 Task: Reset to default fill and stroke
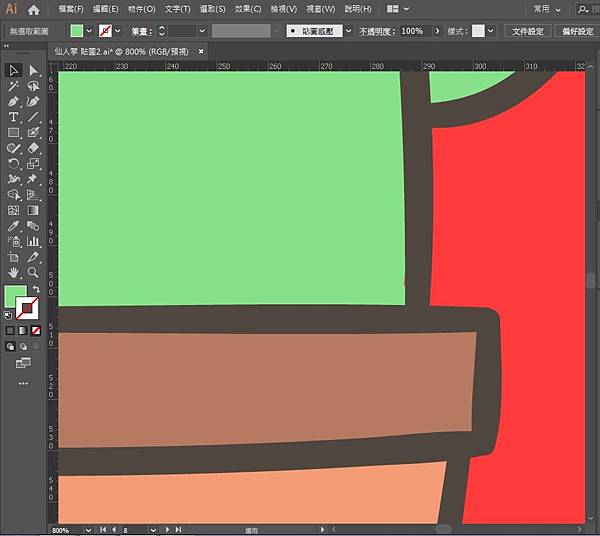click(x=10, y=313)
